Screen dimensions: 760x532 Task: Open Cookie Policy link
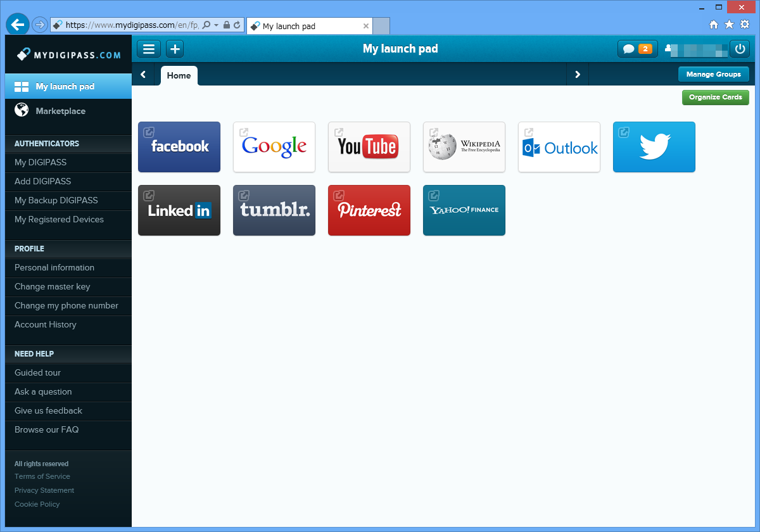(37, 504)
